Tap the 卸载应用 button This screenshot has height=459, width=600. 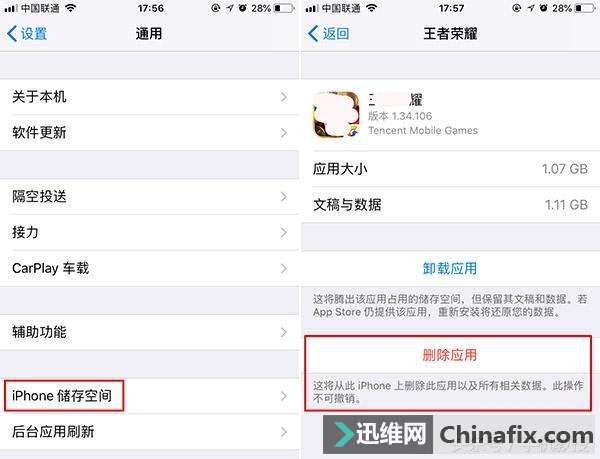(450, 269)
